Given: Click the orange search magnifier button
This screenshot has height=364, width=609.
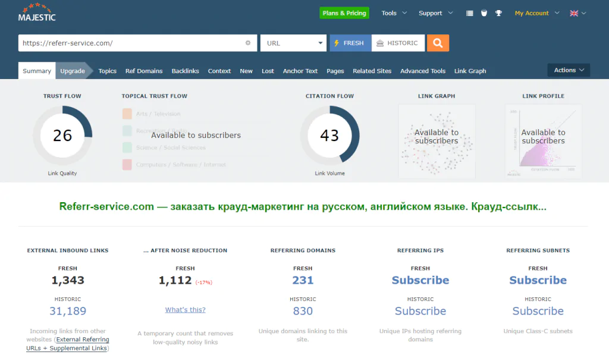Looking at the screenshot, I should (x=438, y=43).
